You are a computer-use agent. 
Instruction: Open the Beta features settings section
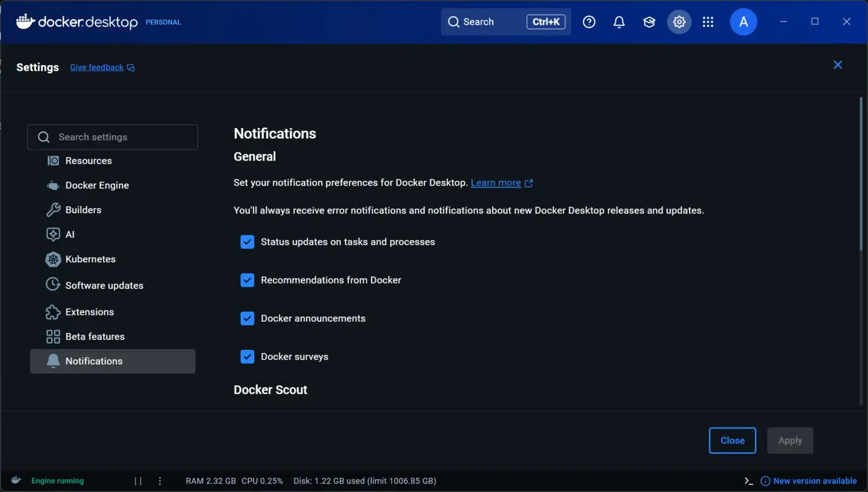(x=95, y=336)
